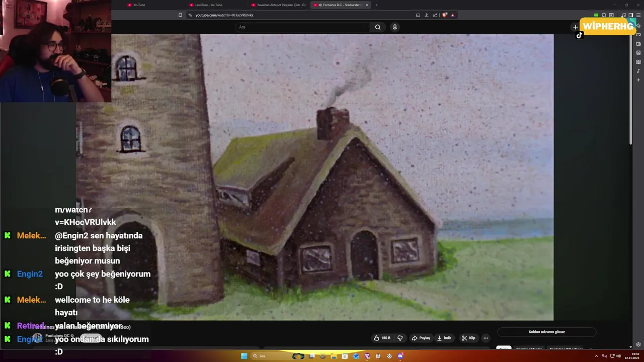Click the music note icon in address bar
Screen dimensions: 644x362
[x=427, y=15]
